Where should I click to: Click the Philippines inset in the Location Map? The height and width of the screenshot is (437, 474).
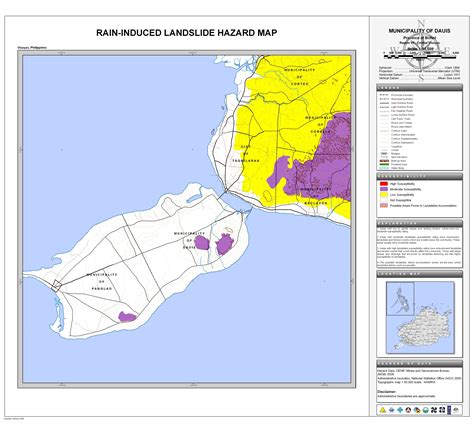coord(400,299)
